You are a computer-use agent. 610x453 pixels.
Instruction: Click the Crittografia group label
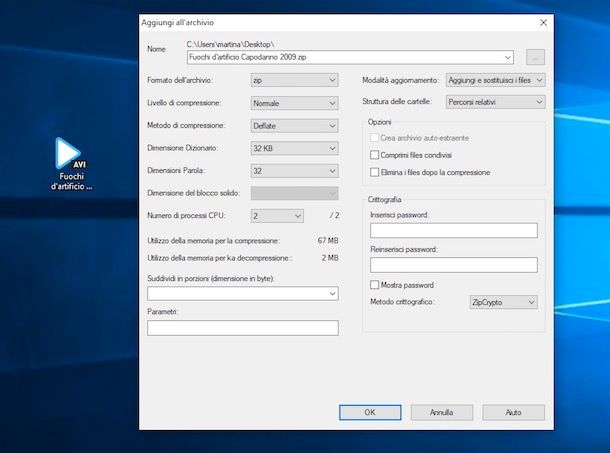coord(384,199)
